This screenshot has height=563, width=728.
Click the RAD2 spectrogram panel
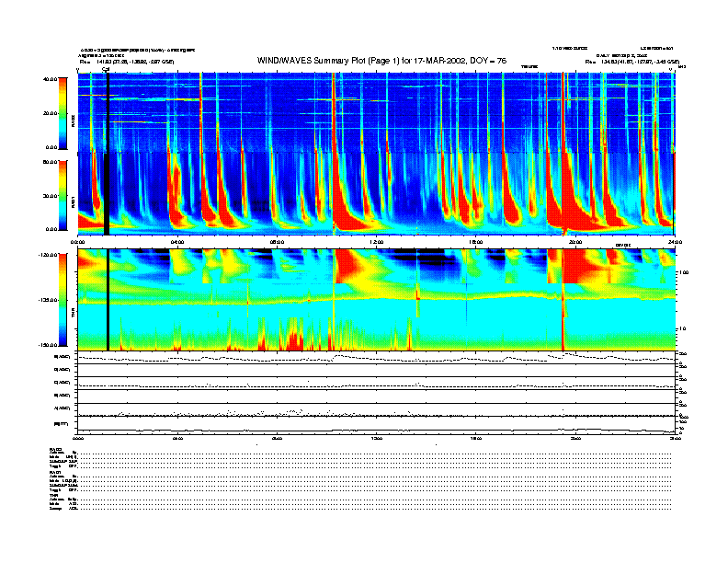(376, 112)
